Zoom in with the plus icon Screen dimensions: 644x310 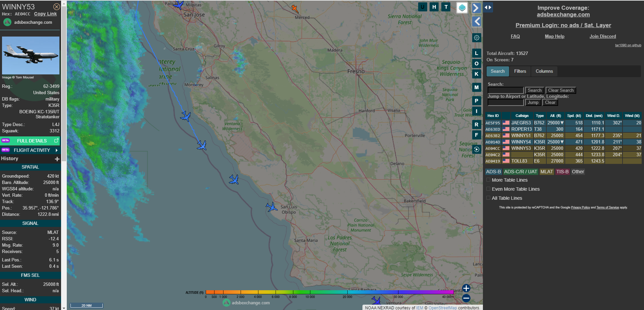pyautogui.click(x=466, y=288)
